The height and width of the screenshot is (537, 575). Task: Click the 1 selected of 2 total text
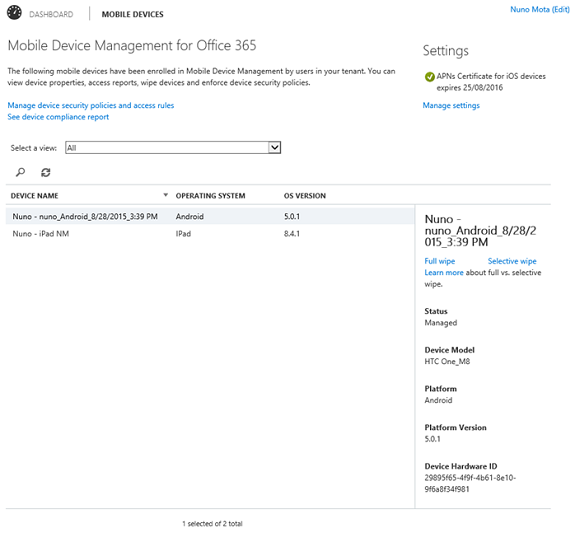click(212, 523)
